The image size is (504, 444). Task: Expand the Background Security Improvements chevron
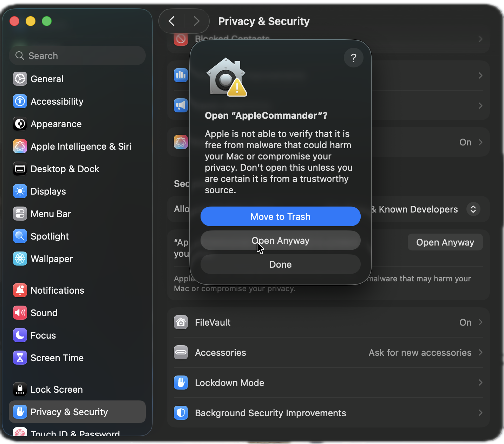point(480,413)
